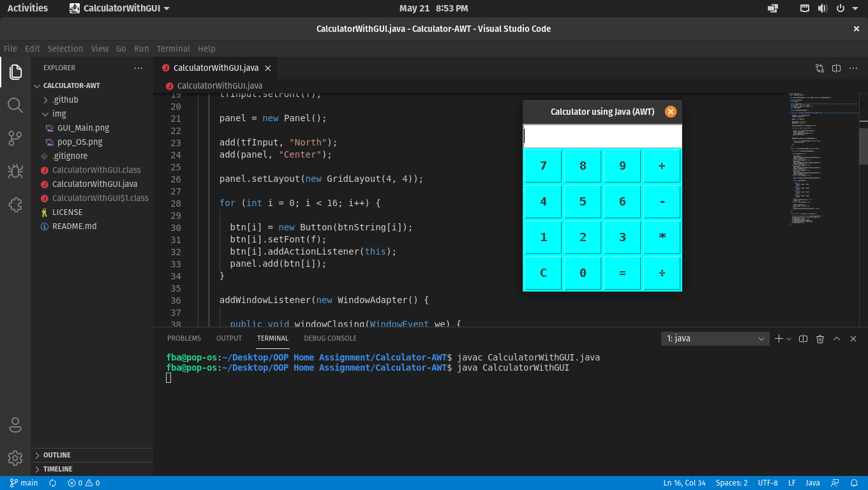
Task: Split the editor to the right
Action: [837, 68]
